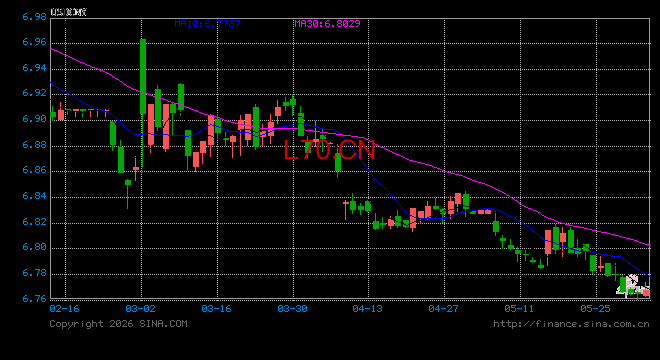Click the 05-25 date label
Viewport: 660px width, 360px height.
click(x=595, y=309)
